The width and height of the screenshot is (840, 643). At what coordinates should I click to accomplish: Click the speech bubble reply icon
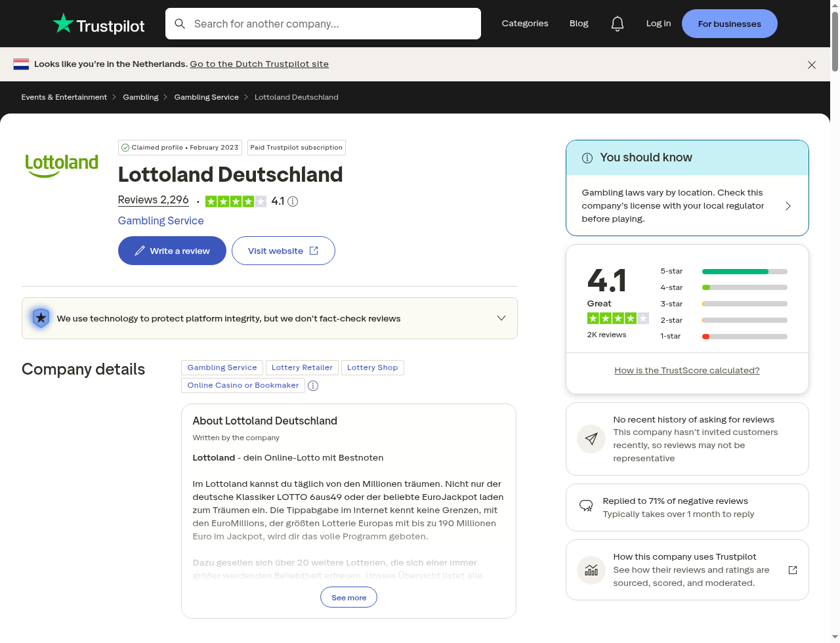pyautogui.click(x=586, y=505)
